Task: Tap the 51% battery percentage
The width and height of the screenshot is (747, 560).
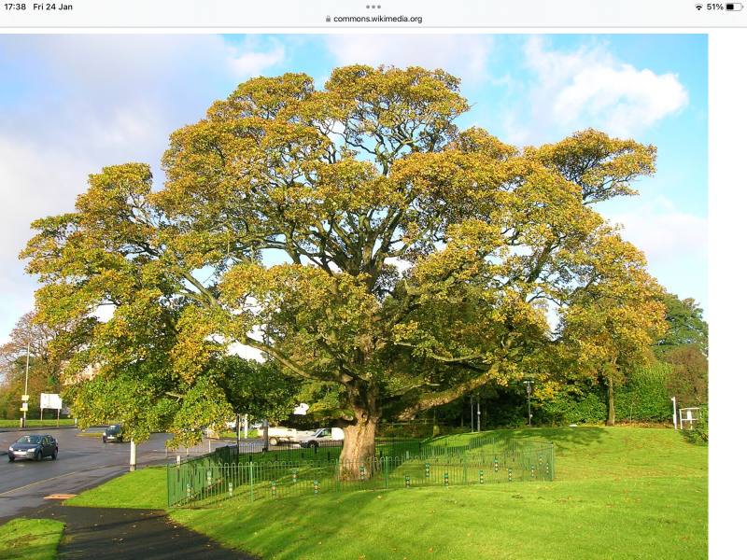Action: (x=714, y=7)
